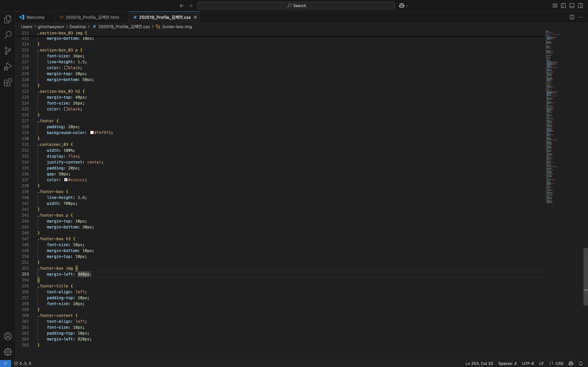Switch to the 250519_Profile_김채연.html tab
This screenshot has height=367, width=588.
pos(92,17)
